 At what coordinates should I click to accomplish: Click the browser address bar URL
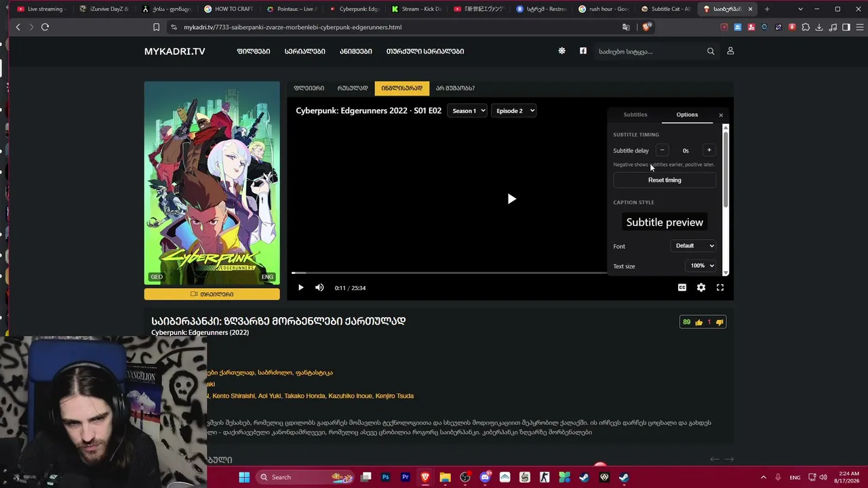coord(292,27)
